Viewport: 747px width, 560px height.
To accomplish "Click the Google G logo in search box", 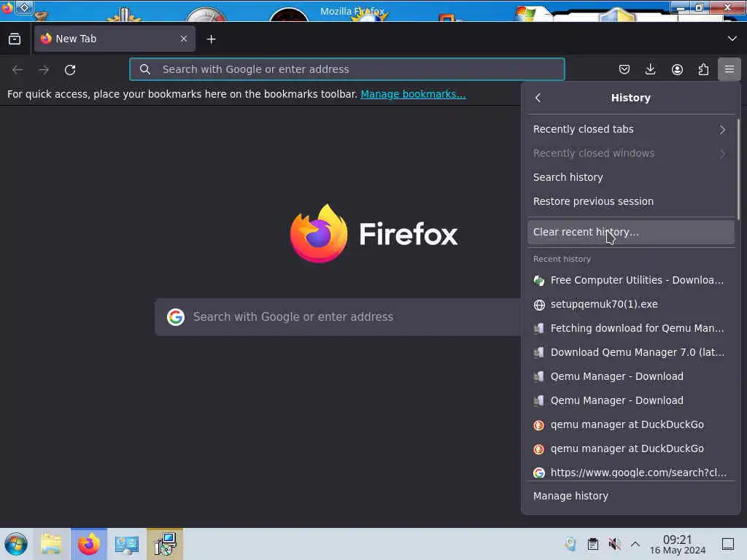I will [176, 317].
